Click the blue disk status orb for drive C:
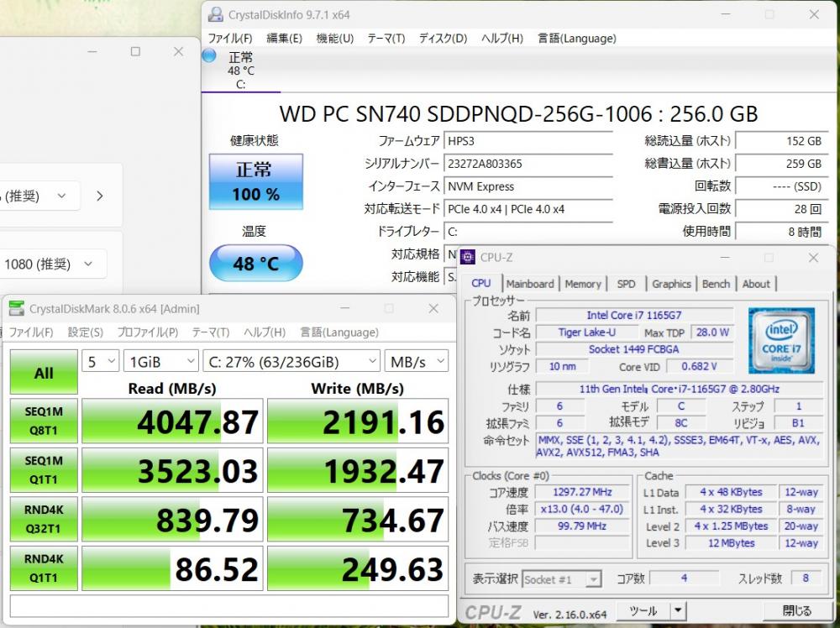 click(x=209, y=55)
